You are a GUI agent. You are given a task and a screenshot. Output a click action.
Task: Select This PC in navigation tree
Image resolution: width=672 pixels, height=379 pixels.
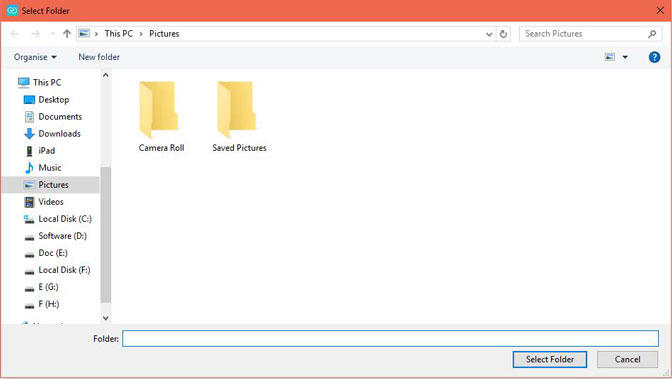pos(47,82)
